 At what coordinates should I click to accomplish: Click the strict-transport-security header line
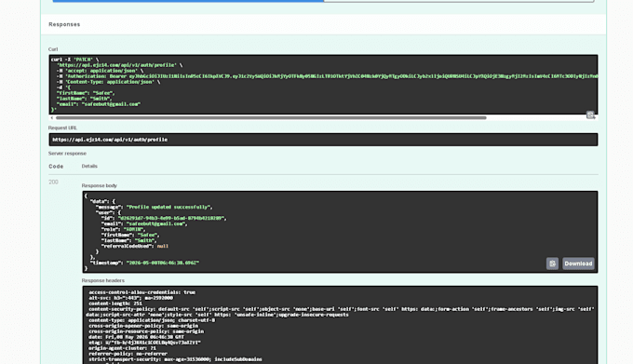[x=175, y=359]
